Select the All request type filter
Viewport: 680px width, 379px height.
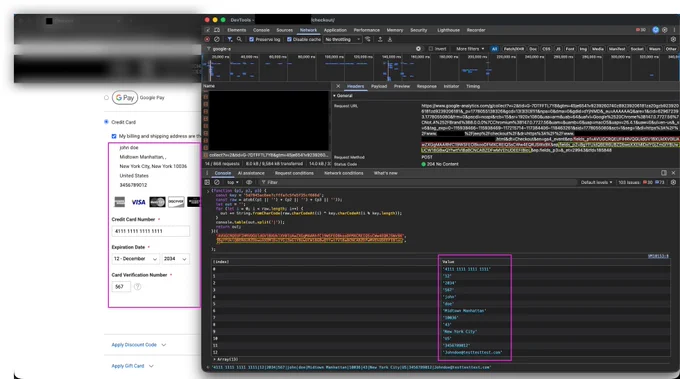pos(494,49)
